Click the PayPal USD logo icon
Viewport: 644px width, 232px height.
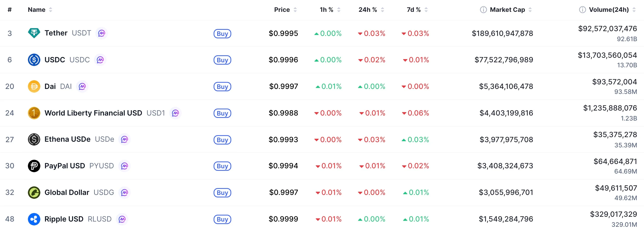(34, 166)
